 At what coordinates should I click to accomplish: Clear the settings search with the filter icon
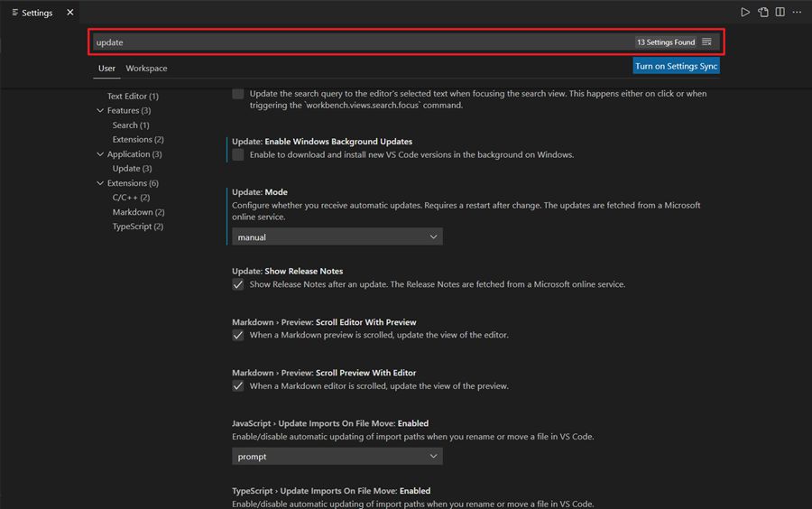(x=707, y=42)
